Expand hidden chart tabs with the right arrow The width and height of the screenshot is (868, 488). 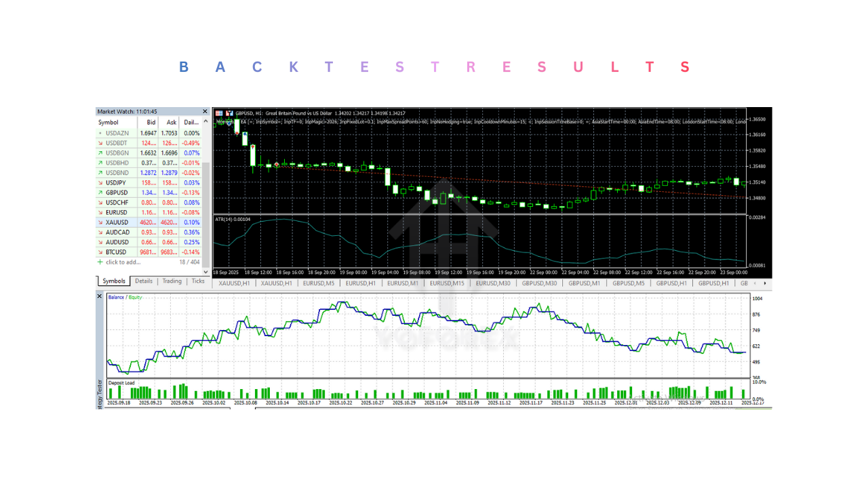765,283
